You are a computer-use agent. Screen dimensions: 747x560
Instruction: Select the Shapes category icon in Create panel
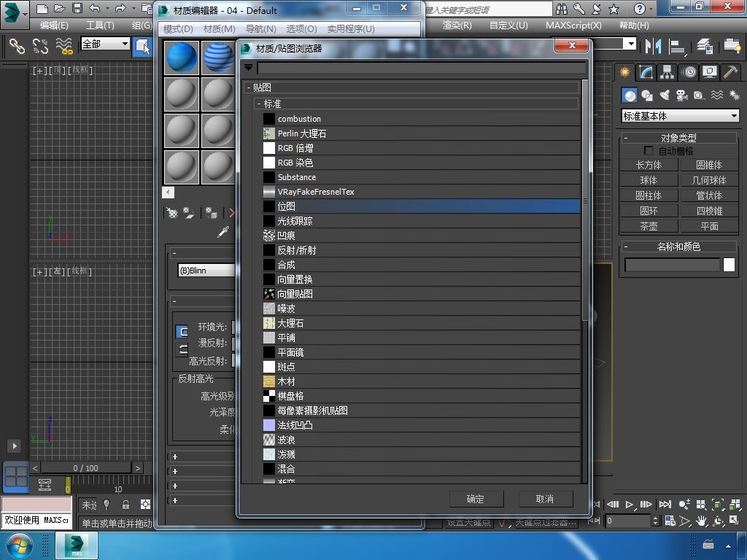(x=647, y=96)
